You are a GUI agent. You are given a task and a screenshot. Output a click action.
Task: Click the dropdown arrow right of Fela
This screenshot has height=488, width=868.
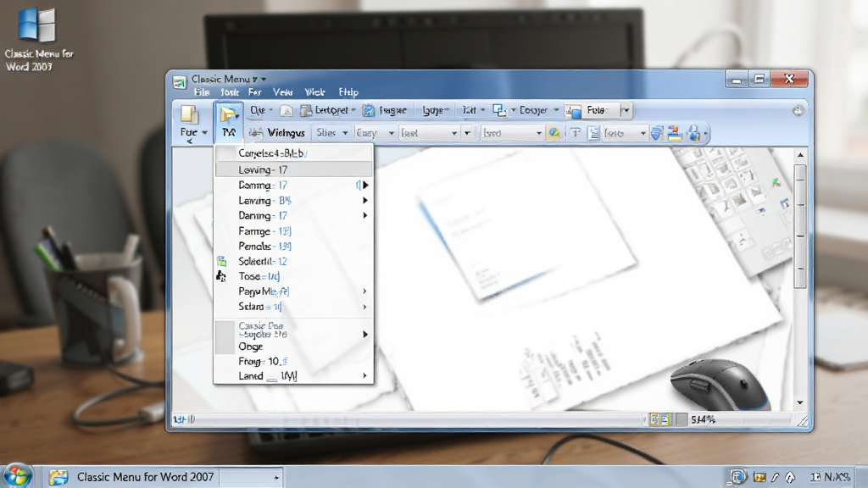click(626, 111)
